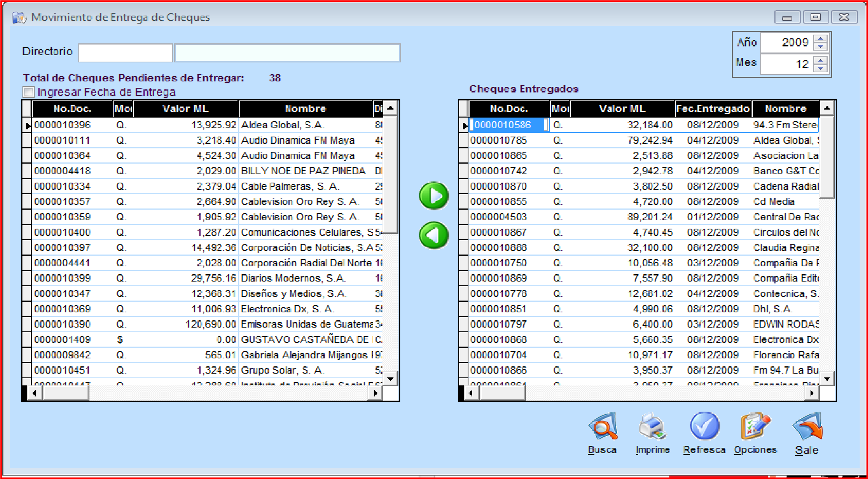Click the Fec.Entregado column header

tap(712, 109)
